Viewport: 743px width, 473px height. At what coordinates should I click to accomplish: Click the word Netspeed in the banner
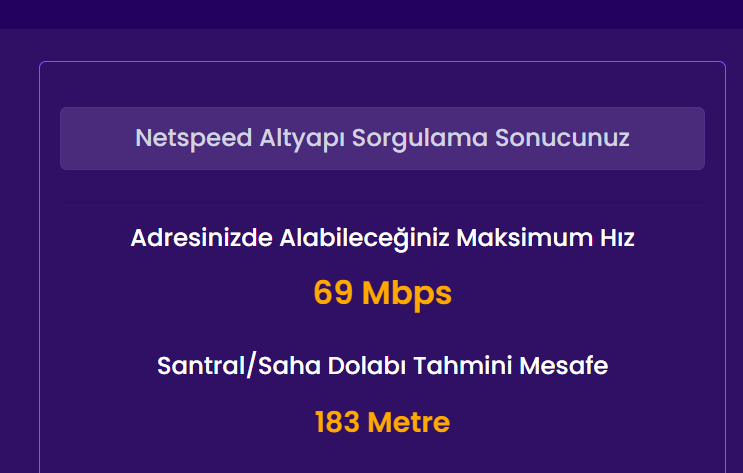pyautogui.click(x=179, y=138)
